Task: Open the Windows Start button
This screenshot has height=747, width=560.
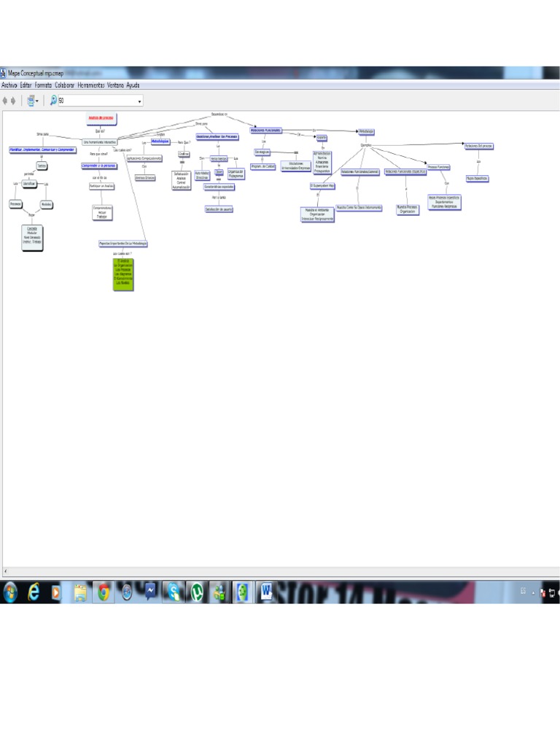Action: (10, 592)
